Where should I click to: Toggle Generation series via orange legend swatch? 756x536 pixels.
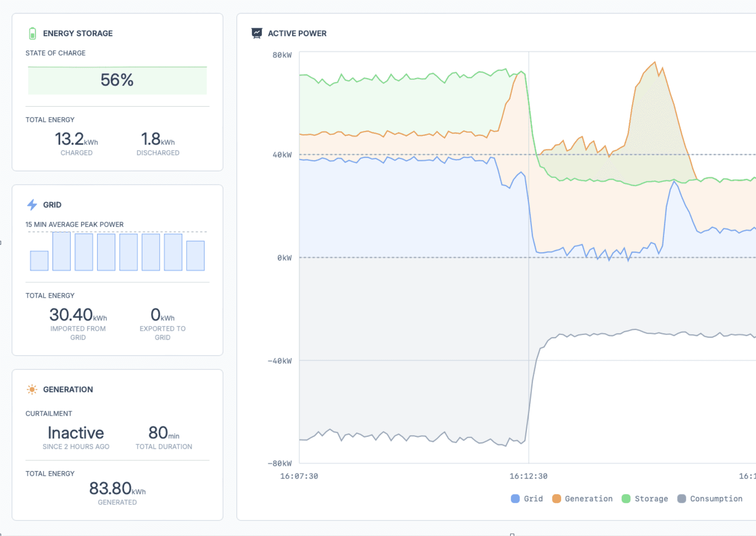click(556, 499)
